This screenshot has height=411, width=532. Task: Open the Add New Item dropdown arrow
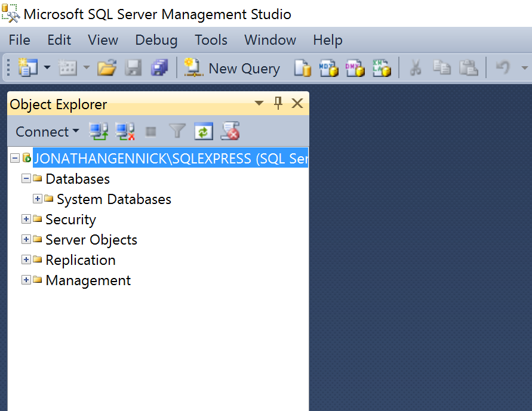(x=87, y=67)
